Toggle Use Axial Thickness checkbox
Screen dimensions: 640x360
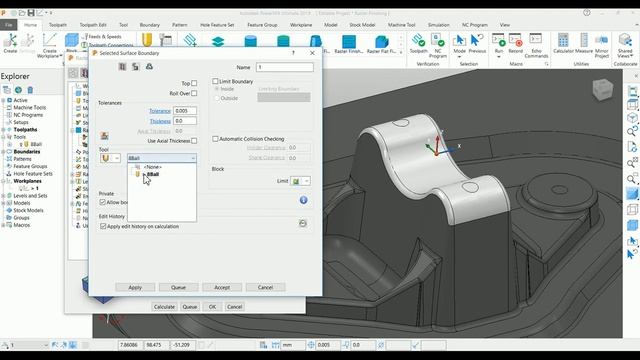[x=194, y=141]
